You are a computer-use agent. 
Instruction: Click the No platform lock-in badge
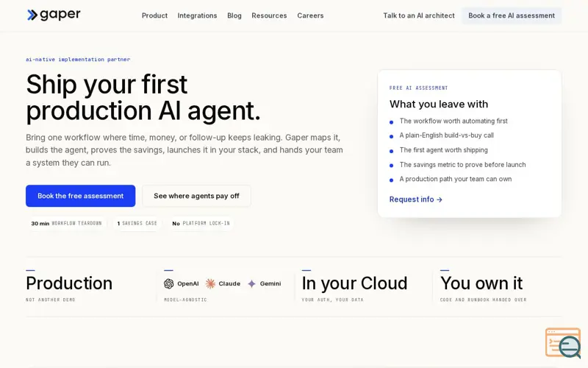coord(201,224)
